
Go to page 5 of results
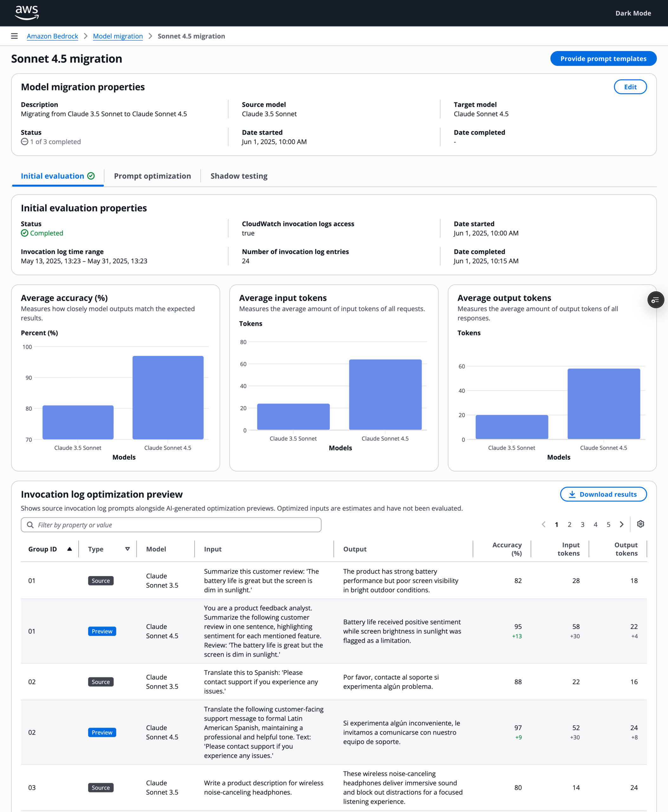click(x=608, y=524)
